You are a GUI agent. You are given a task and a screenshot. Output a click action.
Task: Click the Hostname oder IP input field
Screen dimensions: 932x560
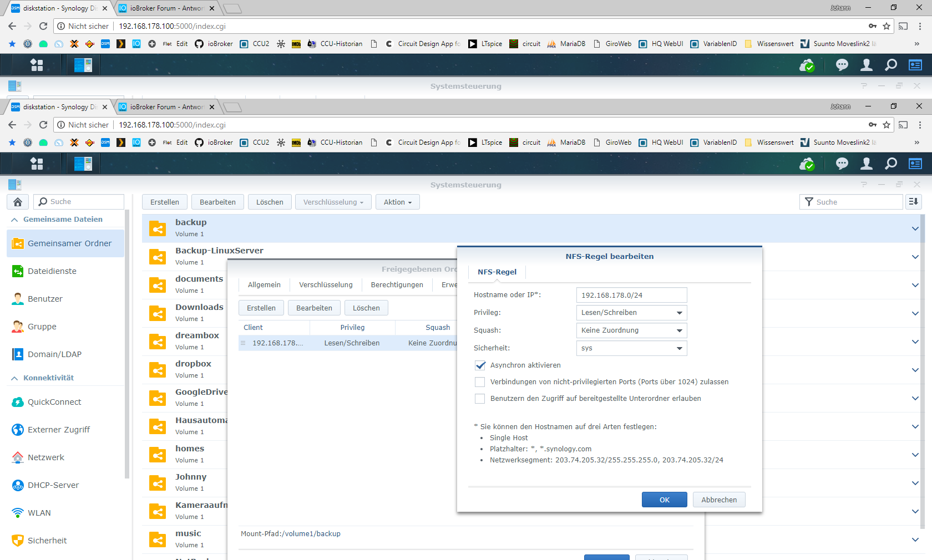pyautogui.click(x=631, y=295)
